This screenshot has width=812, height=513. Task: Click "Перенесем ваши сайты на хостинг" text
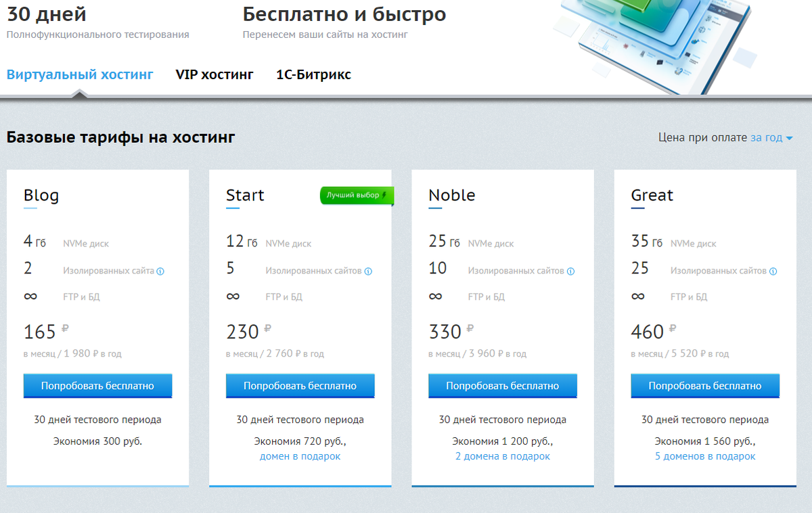coord(325,34)
